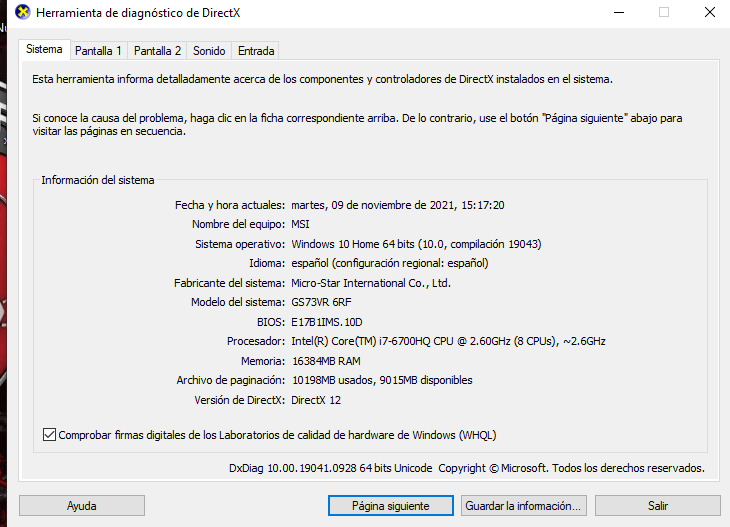This screenshot has width=730, height=527.
Task: Click the window title 'Herramienta de diagnóstico de DirectX'
Action: pos(138,13)
